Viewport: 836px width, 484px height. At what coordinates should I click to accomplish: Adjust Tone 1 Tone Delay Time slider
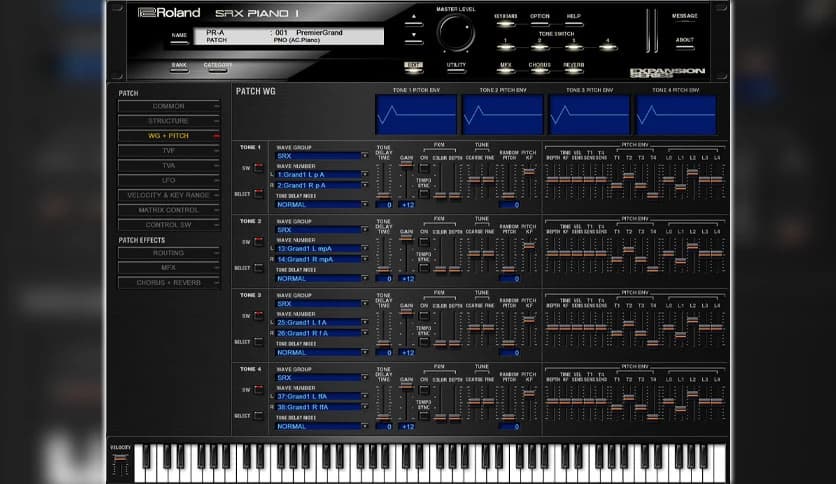tap(384, 196)
